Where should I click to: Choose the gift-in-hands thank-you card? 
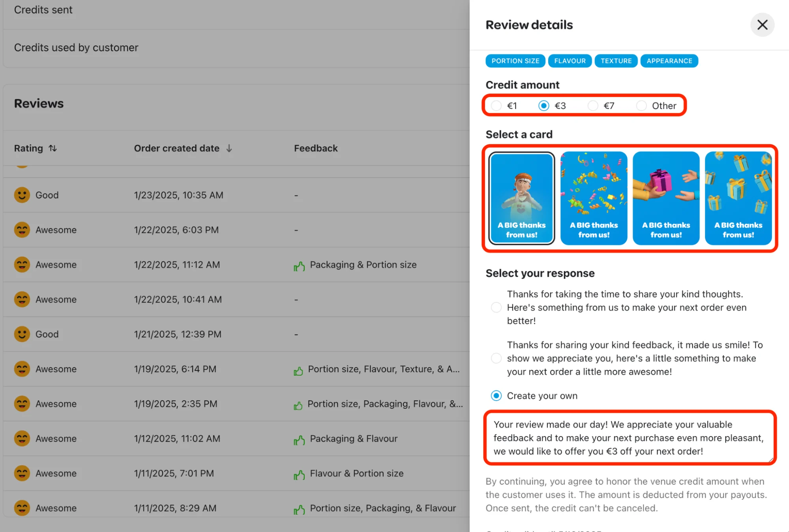coord(666,198)
